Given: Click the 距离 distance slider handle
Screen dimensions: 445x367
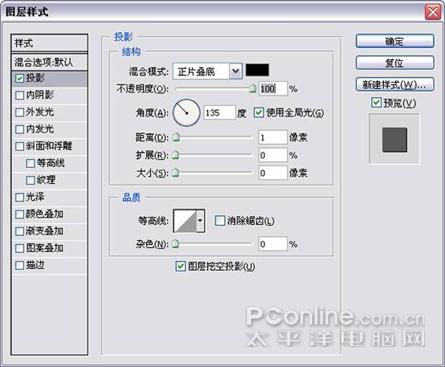Looking at the screenshot, I should [176, 137].
